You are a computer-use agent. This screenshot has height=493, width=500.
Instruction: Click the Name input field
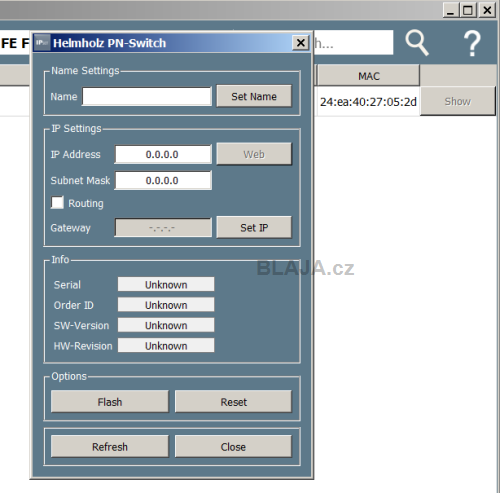[x=147, y=96]
